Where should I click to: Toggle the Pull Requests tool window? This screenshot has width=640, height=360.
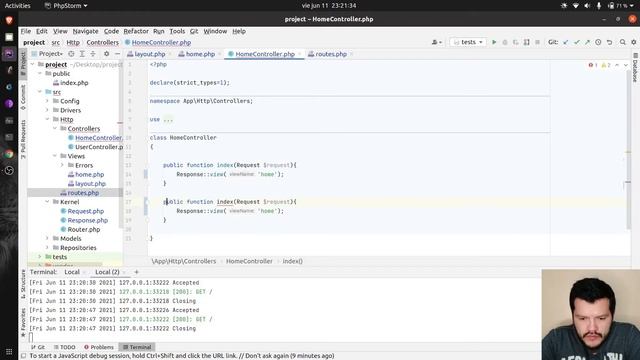pyautogui.click(x=23, y=140)
